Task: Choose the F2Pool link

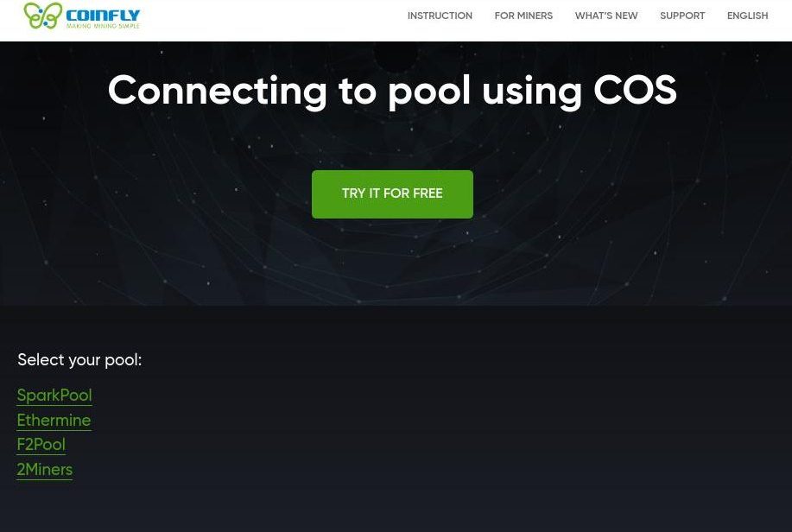Action: click(x=41, y=445)
